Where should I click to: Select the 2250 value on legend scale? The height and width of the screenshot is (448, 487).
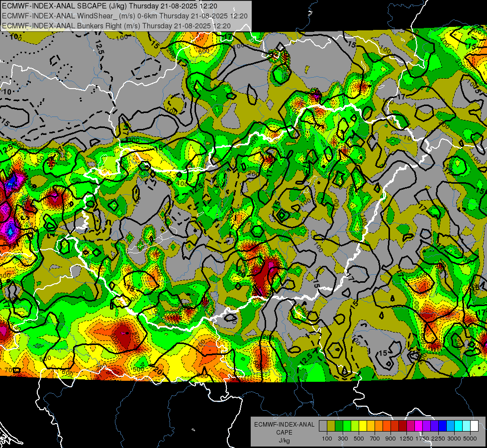pos(439,439)
